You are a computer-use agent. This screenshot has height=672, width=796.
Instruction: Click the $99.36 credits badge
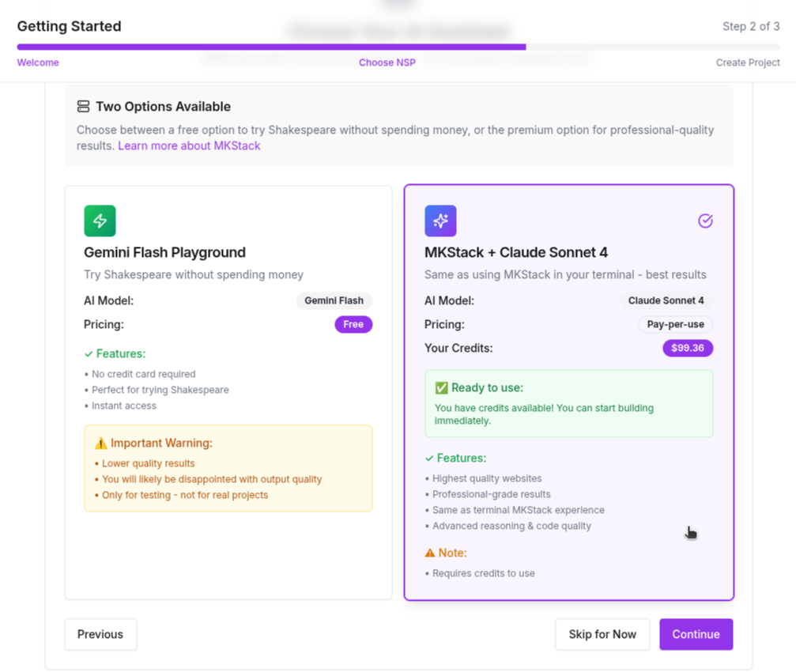pyautogui.click(x=688, y=348)
